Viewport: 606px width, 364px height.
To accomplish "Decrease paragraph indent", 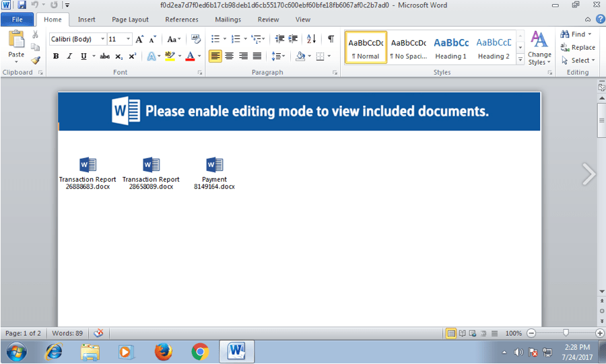I will point(279,38).
